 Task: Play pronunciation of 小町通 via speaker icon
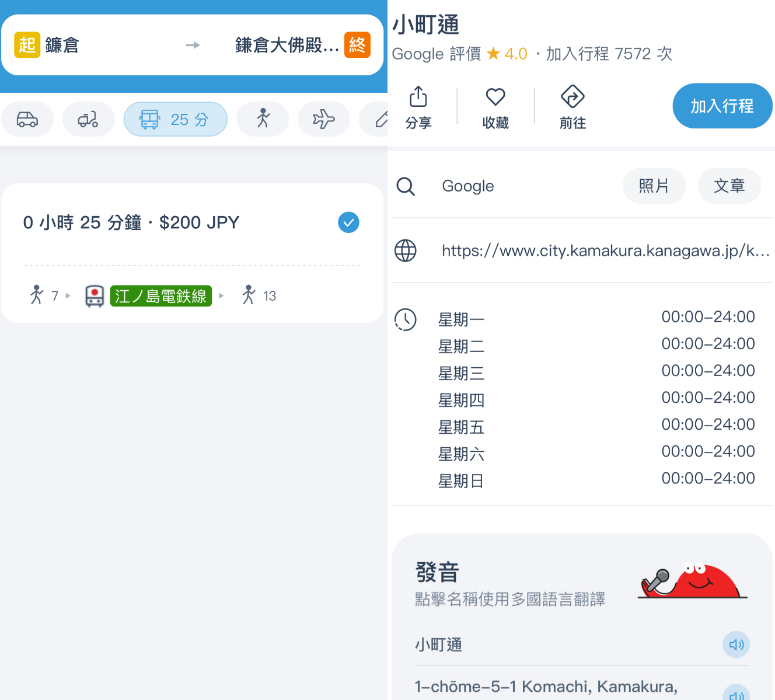(736, 645)
